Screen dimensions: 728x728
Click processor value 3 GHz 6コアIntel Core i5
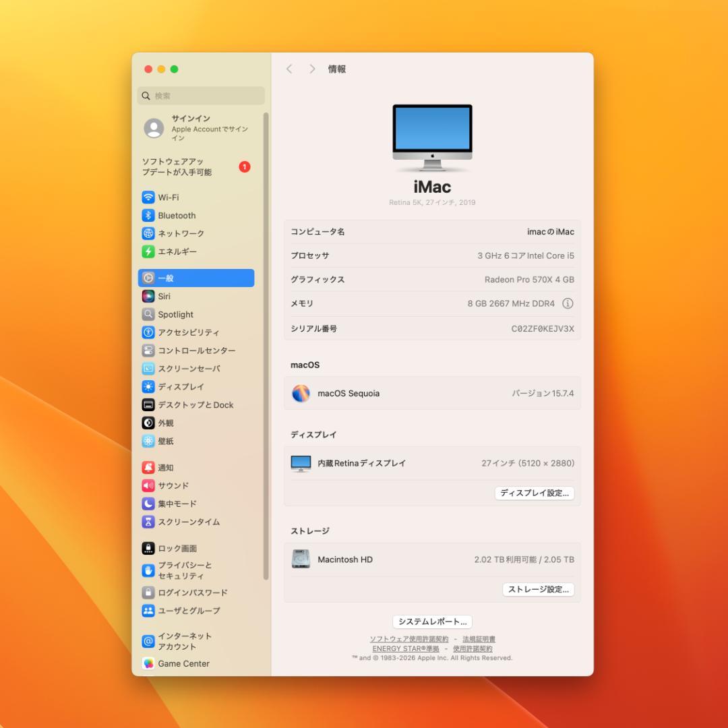click(526, 256)
